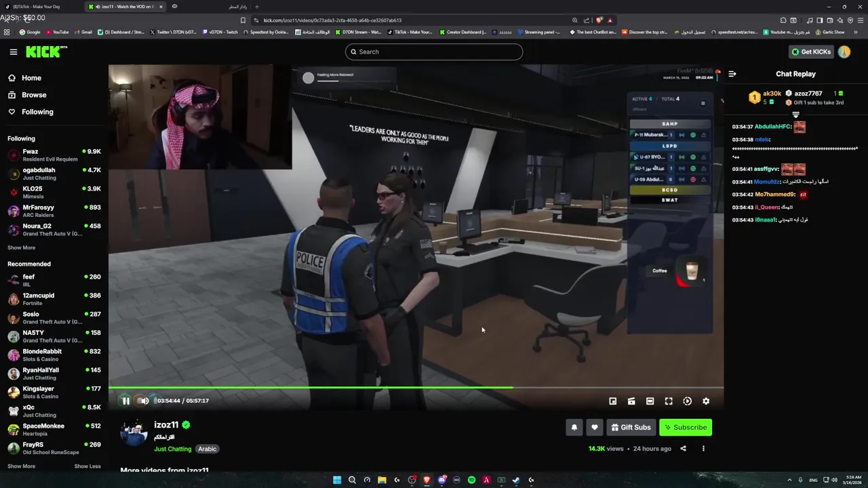Open a new browser tab
This screenshot has height=488, width=868.
point(257,7)
